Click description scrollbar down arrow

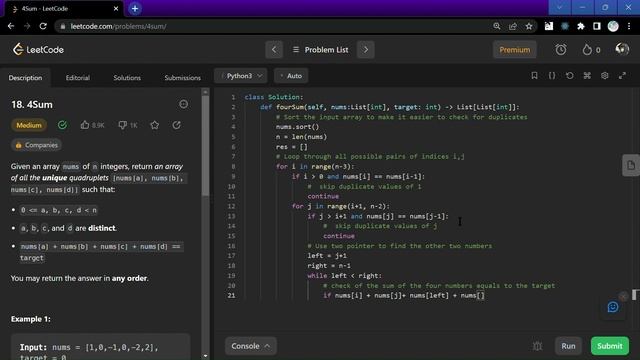click(205, 356)
